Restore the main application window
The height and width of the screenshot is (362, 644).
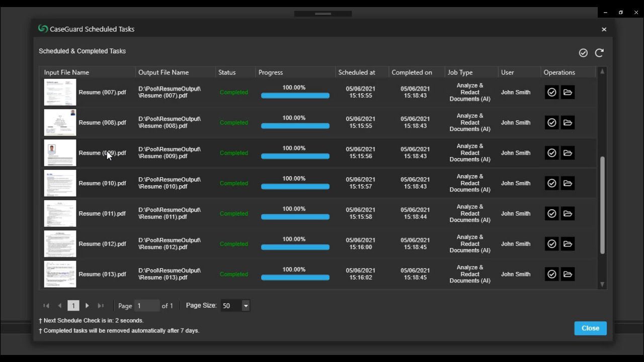tap(620, 13)
